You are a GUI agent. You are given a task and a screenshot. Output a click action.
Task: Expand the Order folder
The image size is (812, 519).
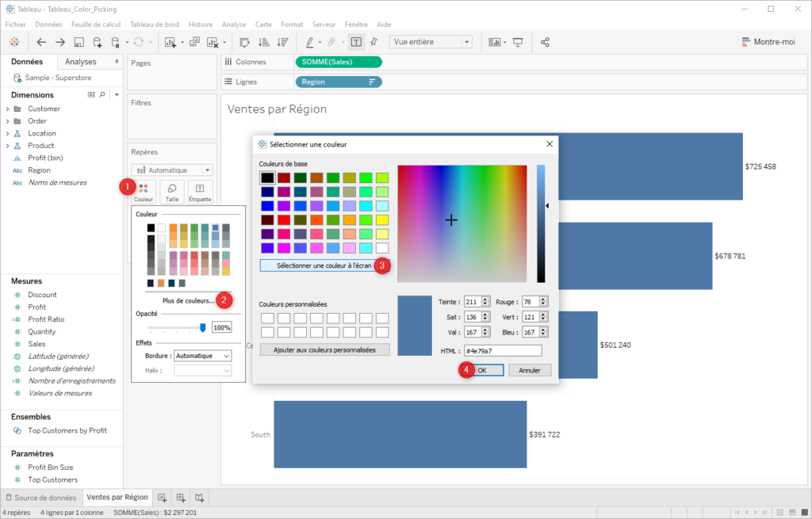[7, 121]
